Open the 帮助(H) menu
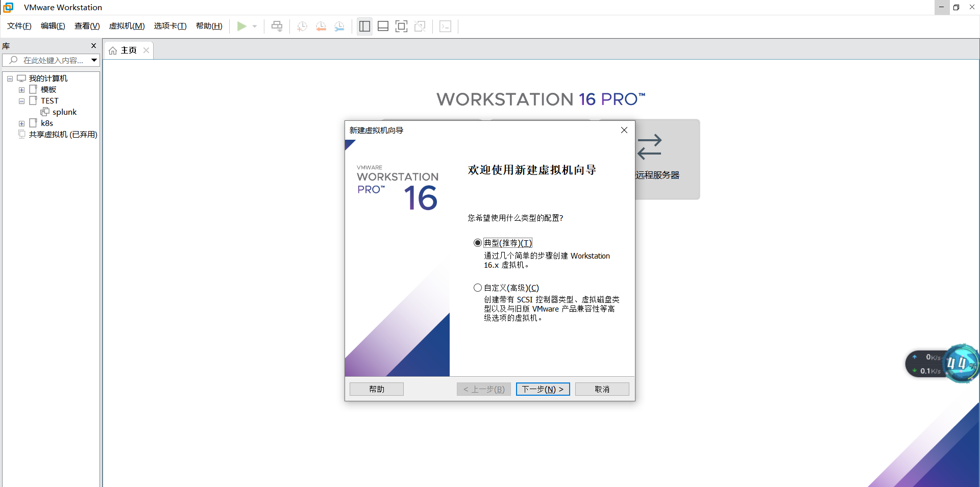Viewport: 980px width, 487px height. (x=209, y=26)
